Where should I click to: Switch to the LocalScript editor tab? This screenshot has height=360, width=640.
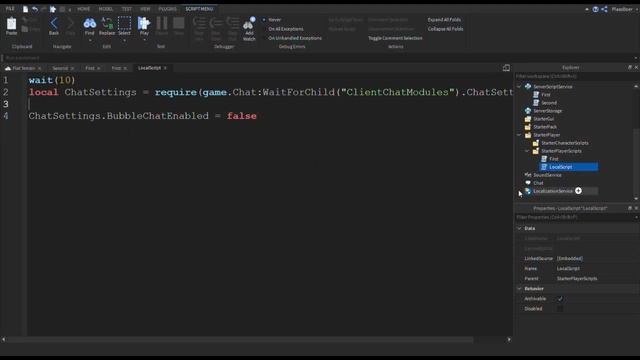[x=149, y=68]
